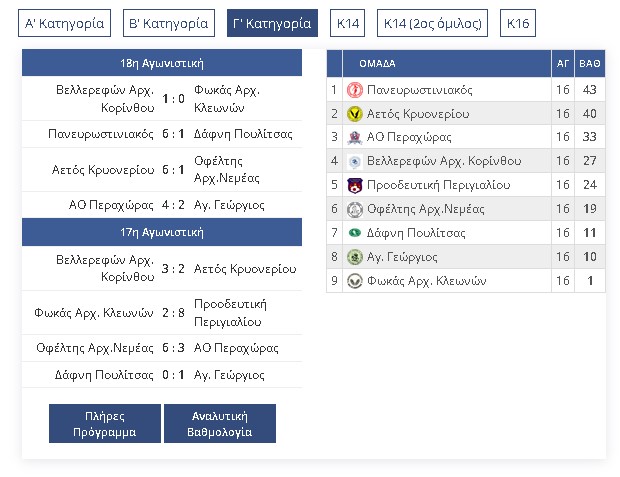Open the Πανευρωστινιακός team name link in standings
Viewport: 620px width, 477px height.
419,90
